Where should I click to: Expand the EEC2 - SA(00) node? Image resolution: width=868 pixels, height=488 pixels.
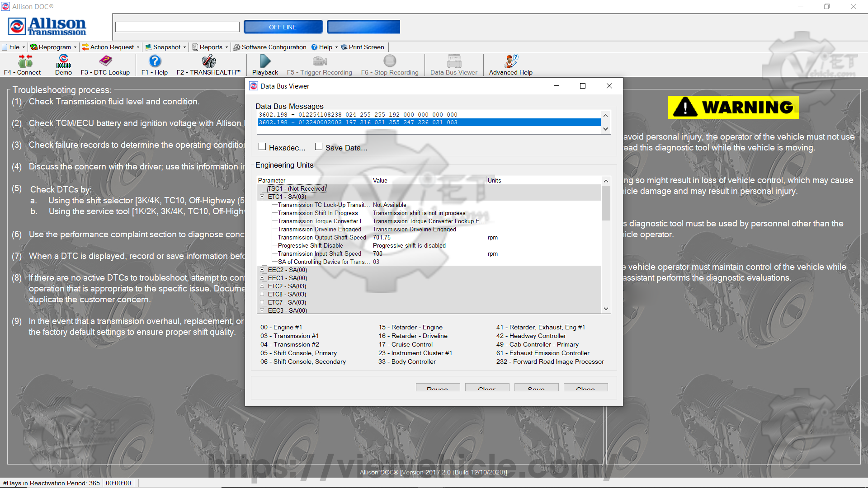[x=262, y=270]
